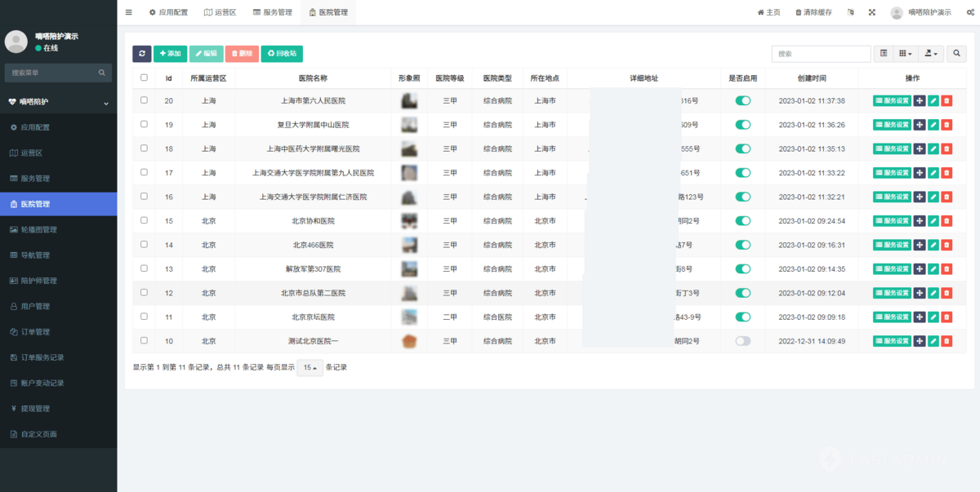
Task: Edit hospital 上海市第六人民医院 with pencil icon
Action: 933,101
